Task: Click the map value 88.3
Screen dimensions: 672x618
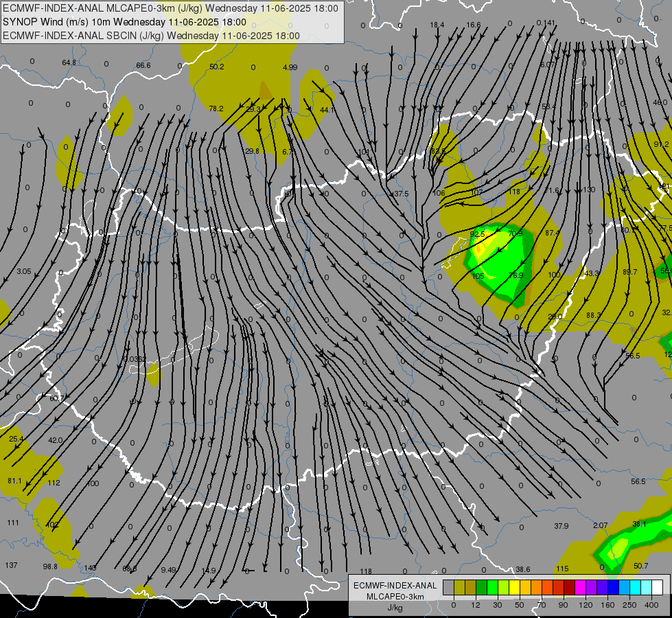Action: coord(593,315)
